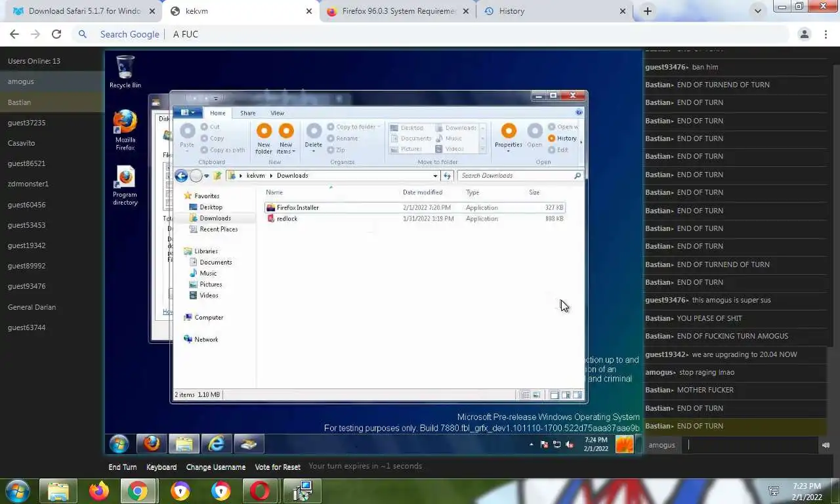The image size is (840, 504).
Task: Click the Recycle Bin desktop icon
Action: [x=125, y=72]
